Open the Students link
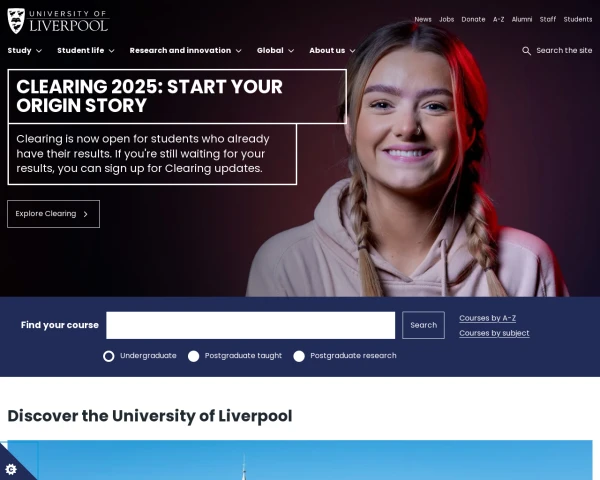This screenshot has height=480, width=600. (x=578, y=20)
